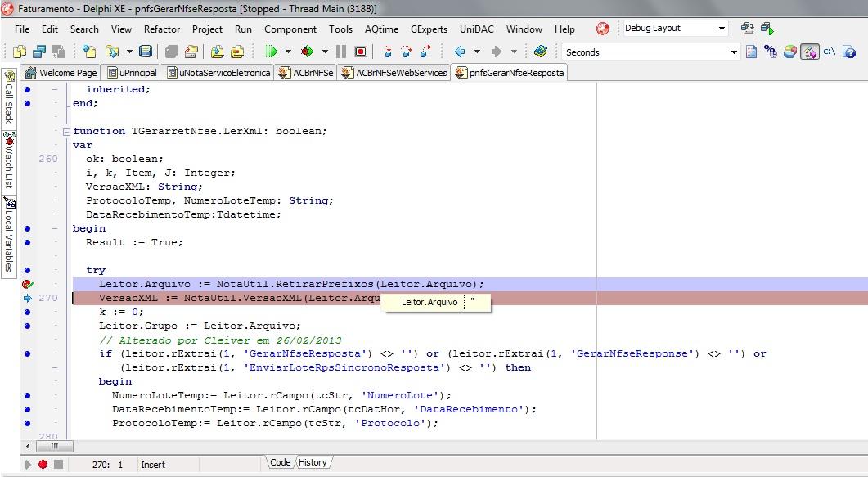
Task: Click the horizontal scrollbar left arrow
Action: (x=28, y=446)
